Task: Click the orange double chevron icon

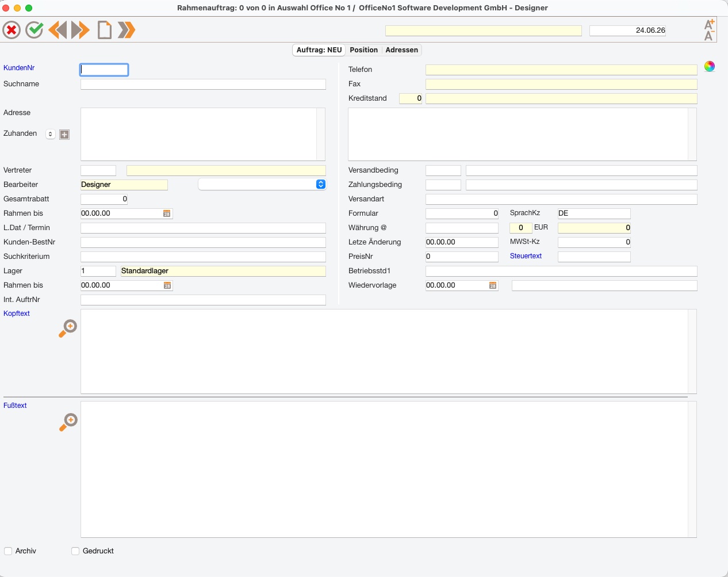Action: [127, 30]
